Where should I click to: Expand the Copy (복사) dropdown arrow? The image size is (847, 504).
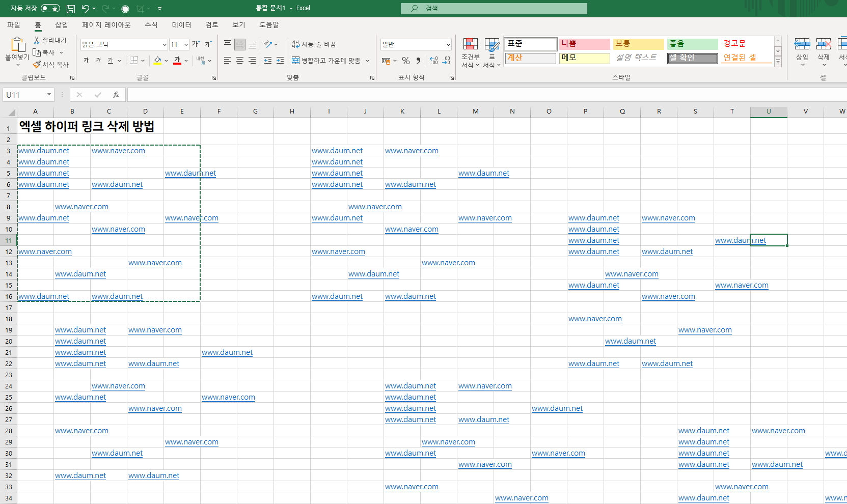point(62,52)
